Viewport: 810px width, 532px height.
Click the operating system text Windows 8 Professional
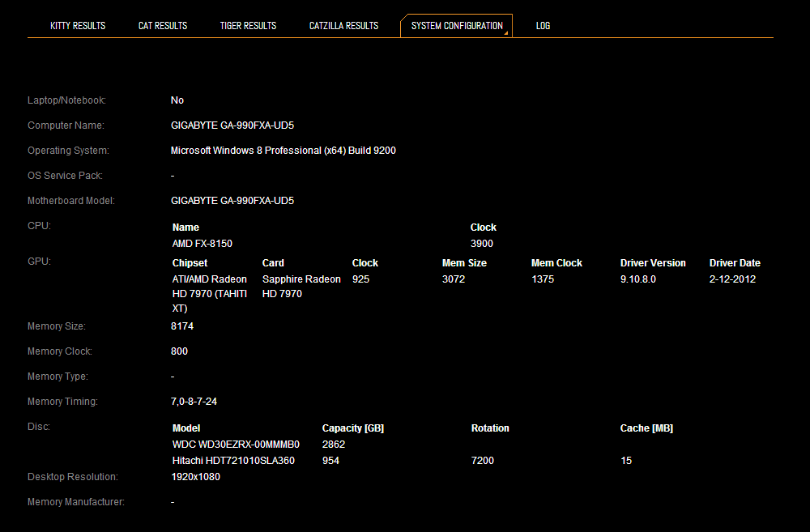[267, 151]
